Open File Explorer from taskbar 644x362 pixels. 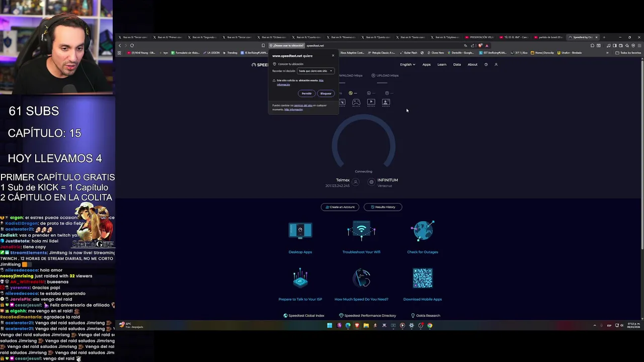coord(366,325)
